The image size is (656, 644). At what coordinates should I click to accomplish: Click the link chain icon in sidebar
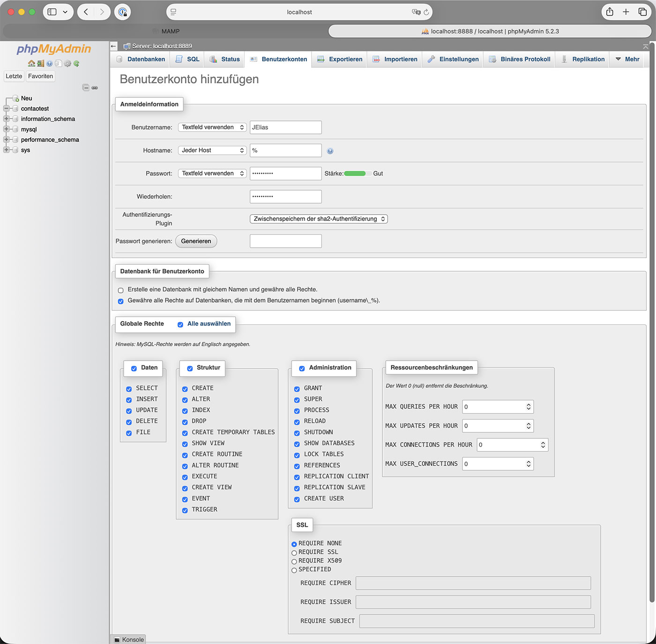[x=95, y=88]
